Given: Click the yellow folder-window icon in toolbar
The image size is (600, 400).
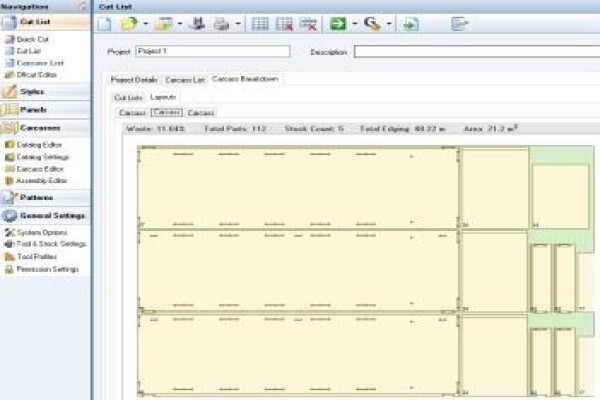Looking at the screenshot, I should pos(163,24).
